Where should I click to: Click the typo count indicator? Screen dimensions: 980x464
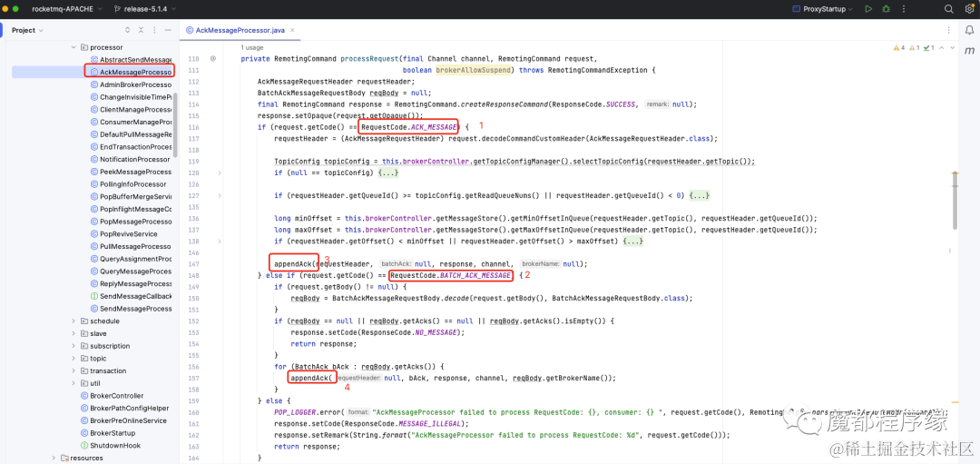tap(929, 47)
